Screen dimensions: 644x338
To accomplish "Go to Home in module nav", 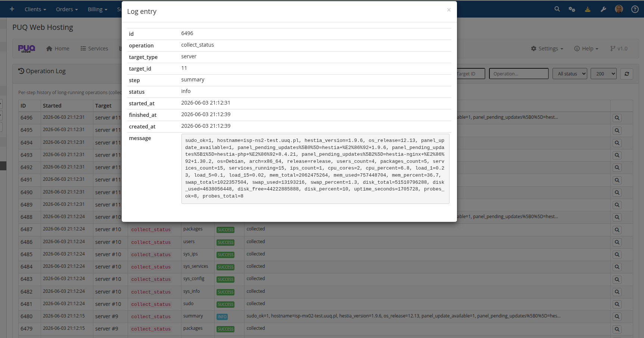I will 58,49.
